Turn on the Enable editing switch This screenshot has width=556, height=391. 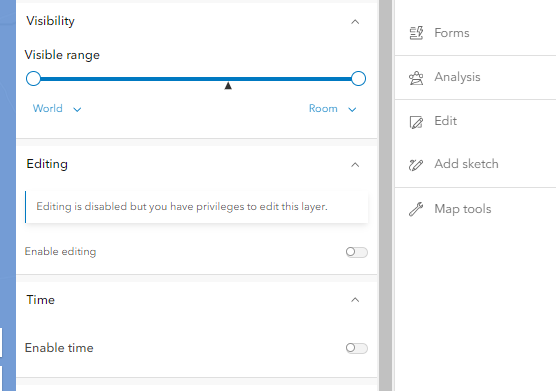[x=357, y=252]
